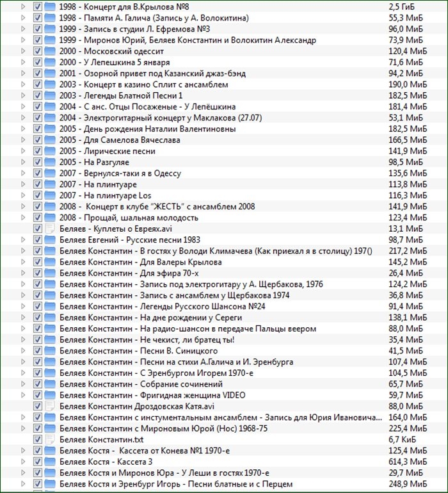Click file icon of 'Беляев Константин Дроздовская Катя.avi'

click(x=50, y=406)
